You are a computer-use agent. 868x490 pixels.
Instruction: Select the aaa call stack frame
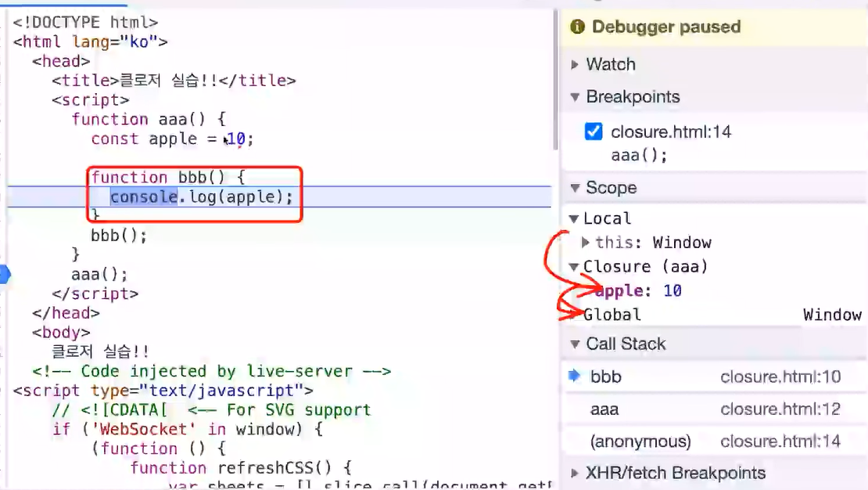[x=716, y=409]
